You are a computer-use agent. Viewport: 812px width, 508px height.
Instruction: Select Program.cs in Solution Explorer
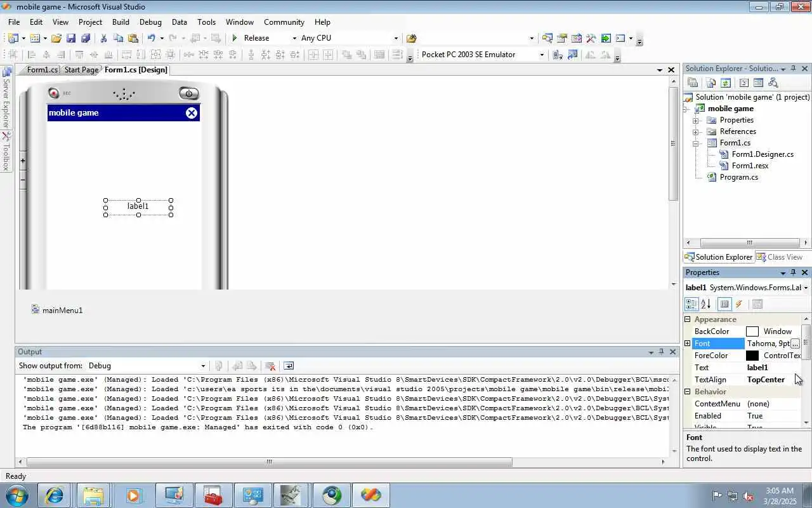point(738,177)
